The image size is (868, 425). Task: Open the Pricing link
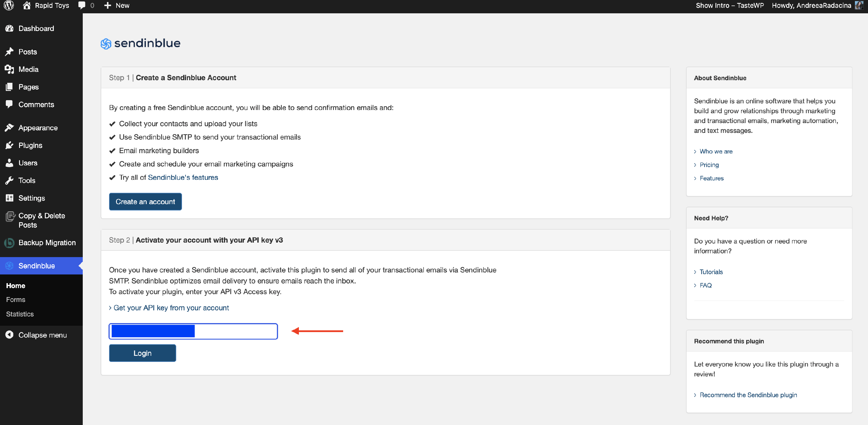click(x=709, y=165)
